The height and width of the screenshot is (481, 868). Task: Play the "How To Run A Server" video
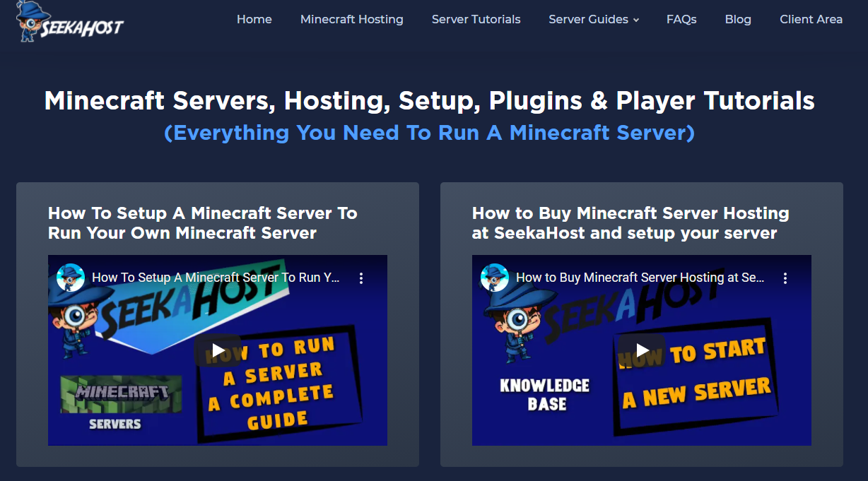tap(218, 350)
